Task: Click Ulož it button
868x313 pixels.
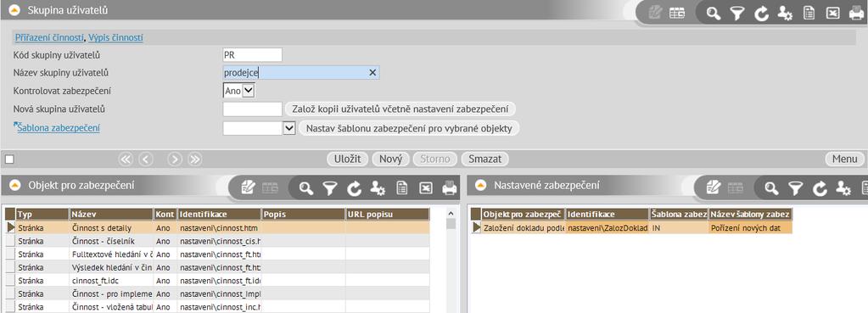Action: 348,159
